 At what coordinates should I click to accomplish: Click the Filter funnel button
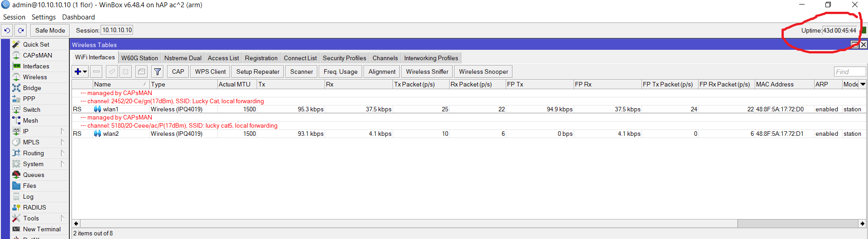coord(157,72)
